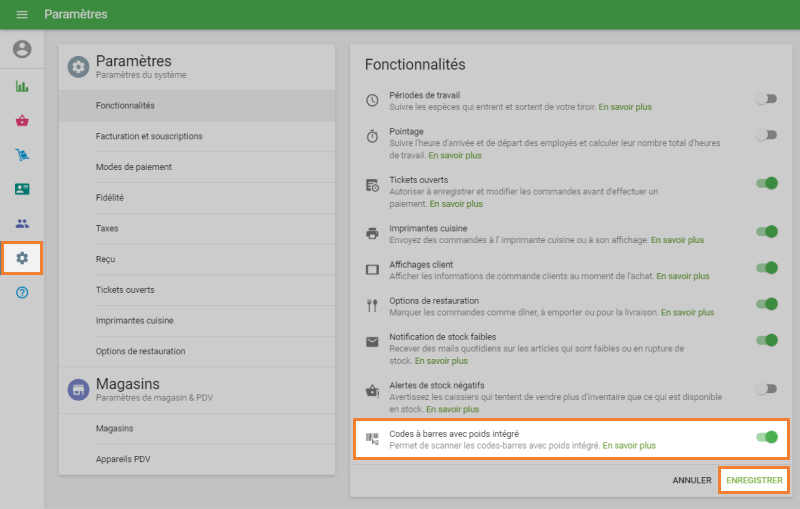Open the employees ID card icon
This screenshot has height=509, width=800.
pyautogui.click(x=22, y=189)
